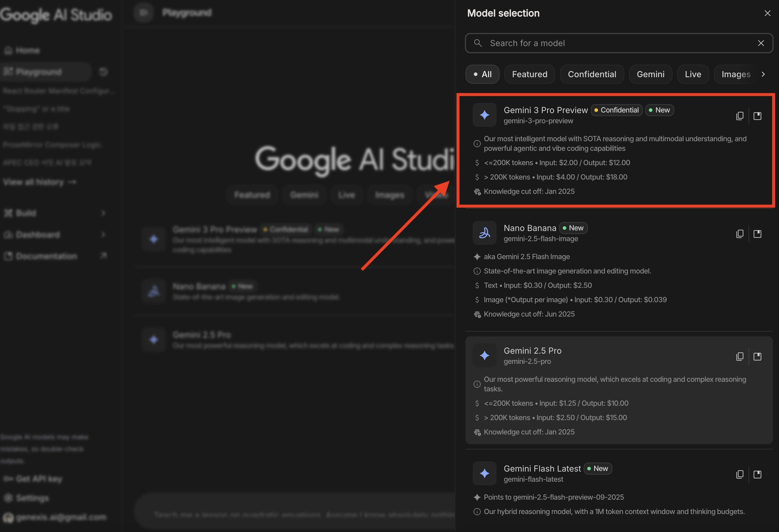This screenshot has width=779, height=532.
Task: Select the All filter chip
Action: click(x=482, y=74)
